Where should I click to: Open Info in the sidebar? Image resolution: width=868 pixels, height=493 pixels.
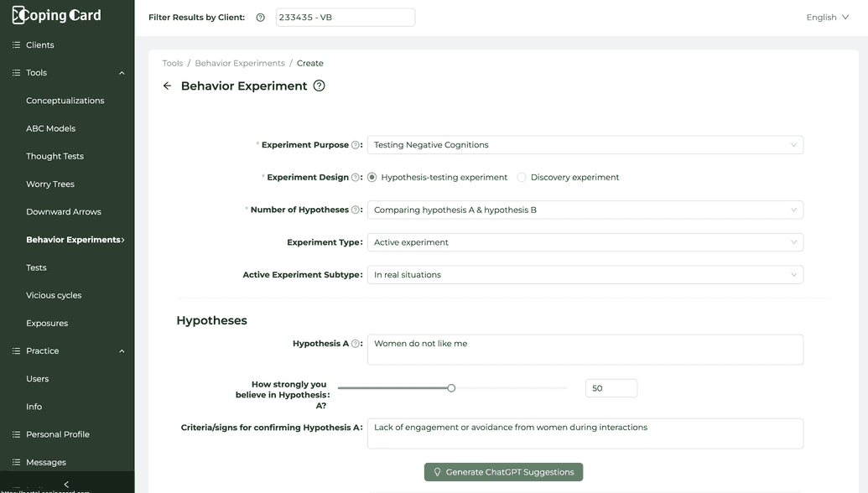click(34, 407)
